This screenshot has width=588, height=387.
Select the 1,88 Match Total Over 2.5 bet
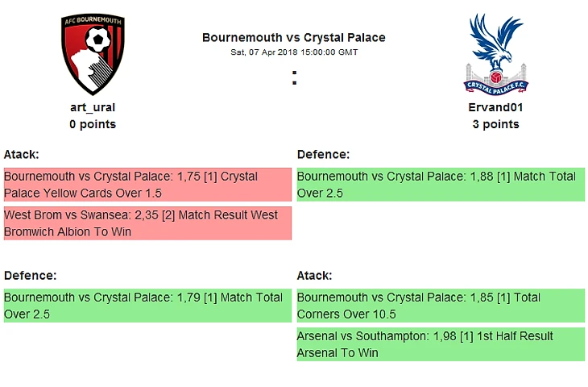441,185
